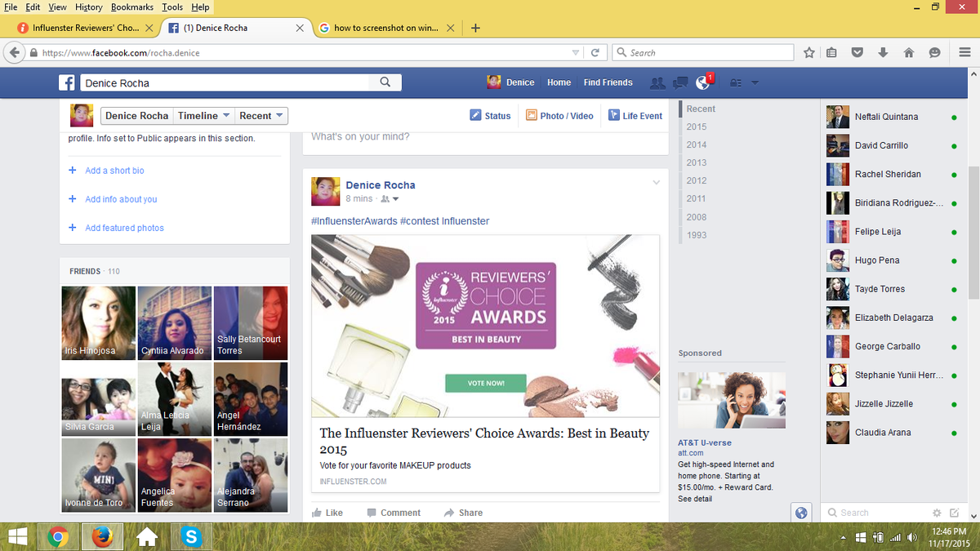Open post options chevron on Denice's post
The height and width of the screenshot is (551, 980).
[x=656, y=183]
